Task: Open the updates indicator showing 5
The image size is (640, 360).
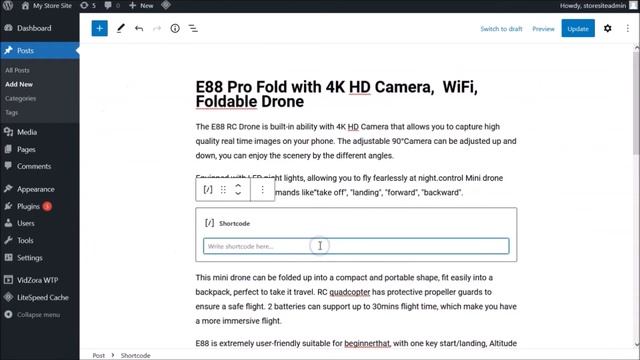Action: (x=88, y=6)
